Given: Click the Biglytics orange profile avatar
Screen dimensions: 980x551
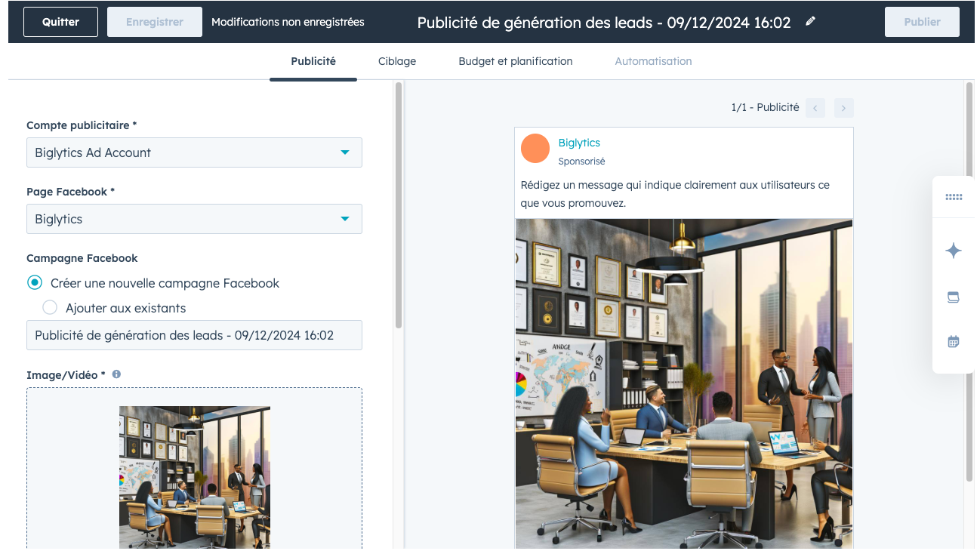Looking at the screenshot, I should coord(535,149).
